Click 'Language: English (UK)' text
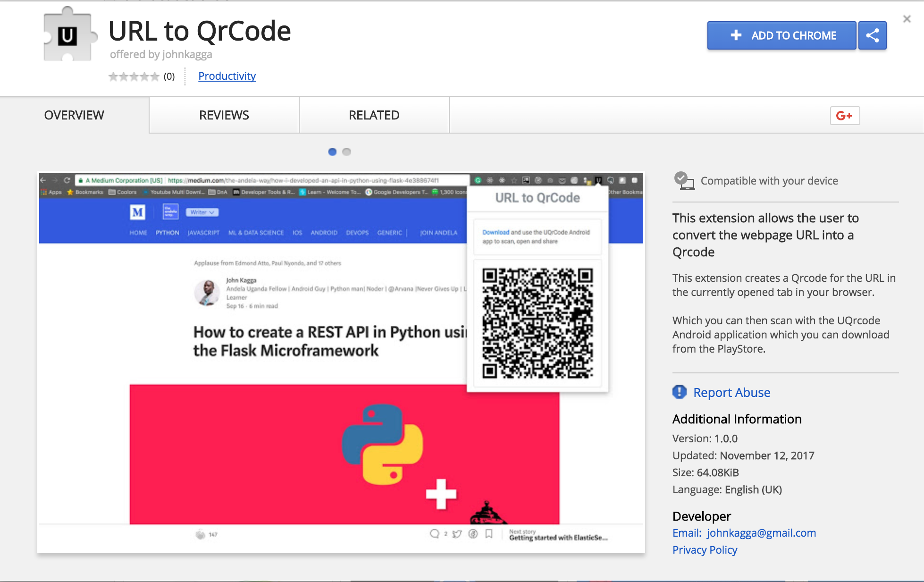The width and height of the screenshot is (924, 582). (727, 489)
